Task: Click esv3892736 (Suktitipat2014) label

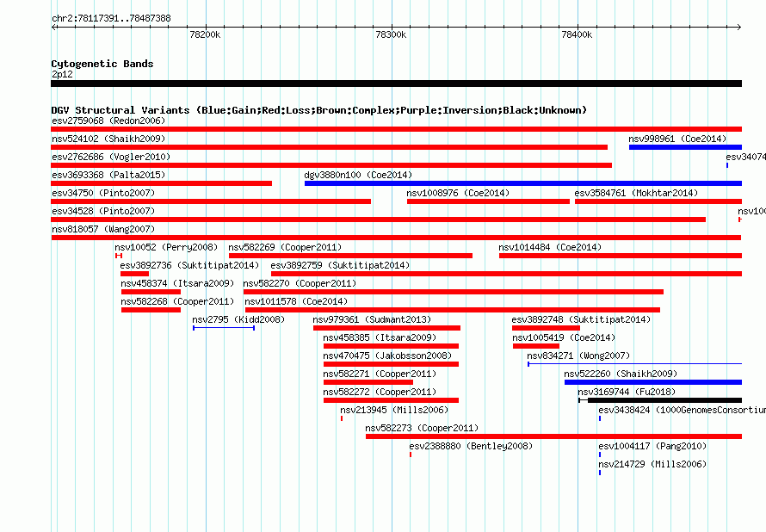Action: click(x=189, y=265)
